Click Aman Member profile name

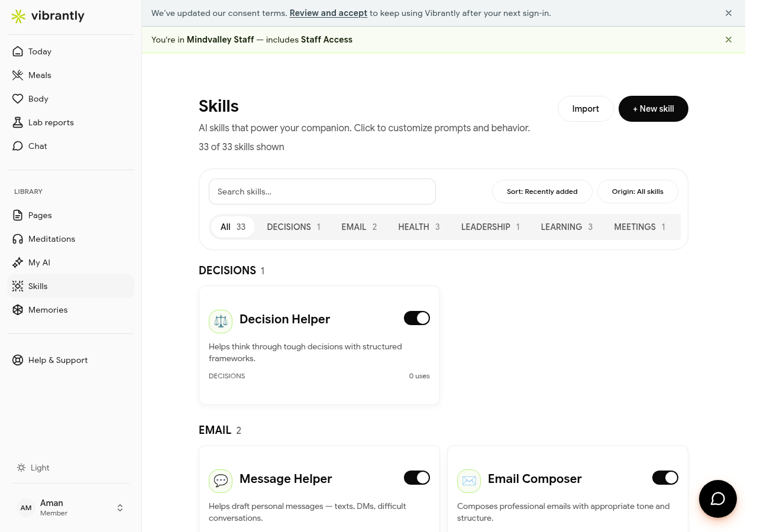(54, 508)
